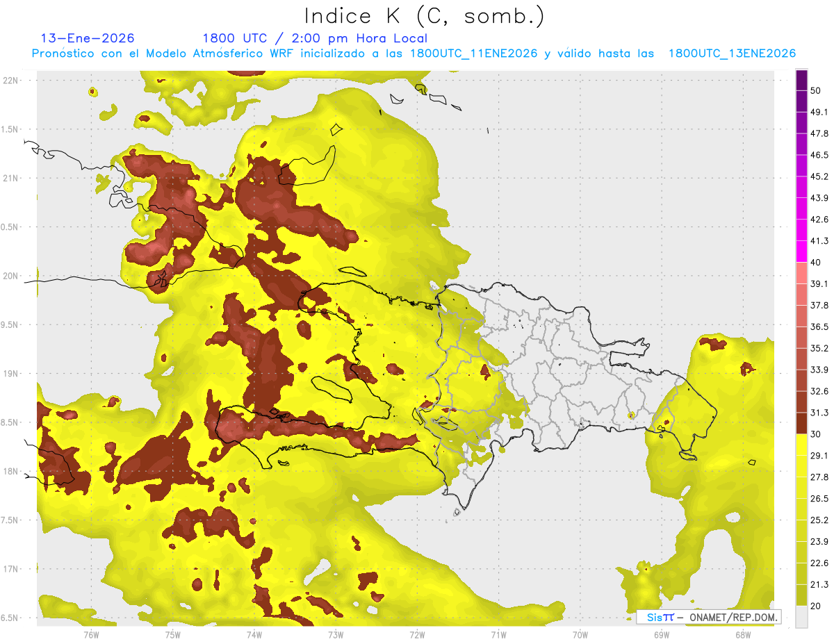Viewport: 834px width, 644px height.
Task: Click the '76W' longitude label
Action: 91,635
